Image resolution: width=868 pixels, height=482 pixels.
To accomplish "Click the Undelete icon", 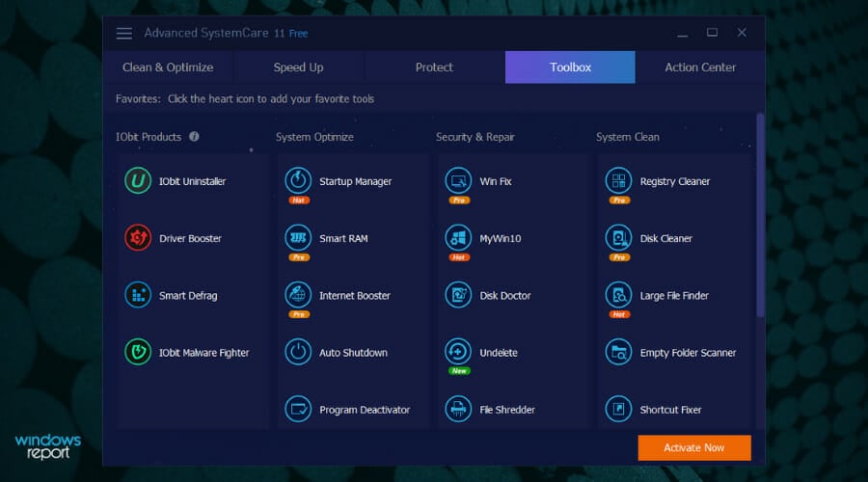I will click(x=458, y=352).
